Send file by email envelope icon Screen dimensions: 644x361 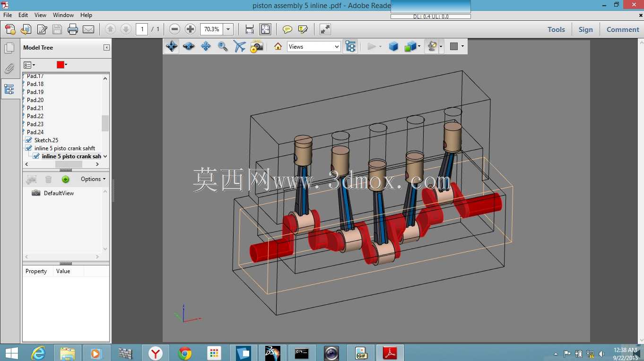(88, 29)
